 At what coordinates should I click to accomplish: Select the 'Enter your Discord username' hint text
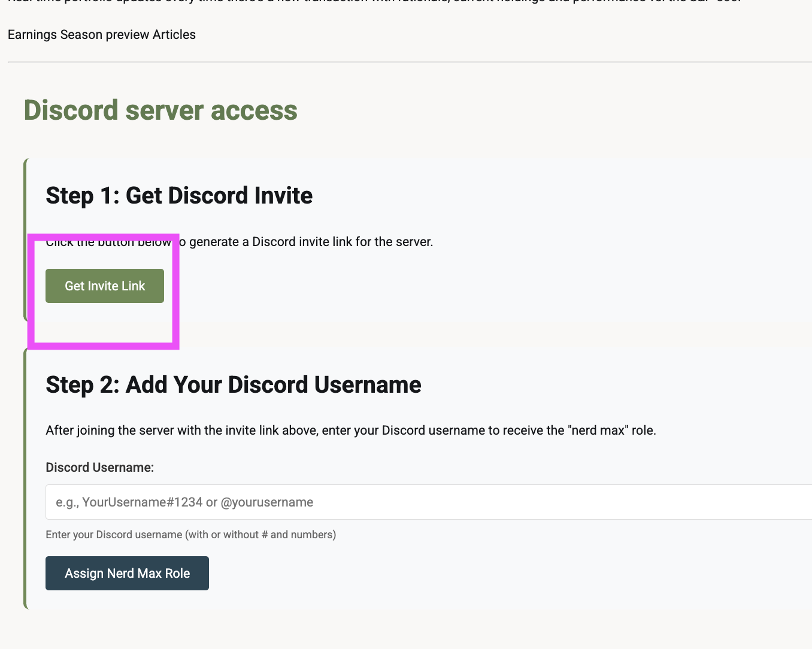click(190, 535)
